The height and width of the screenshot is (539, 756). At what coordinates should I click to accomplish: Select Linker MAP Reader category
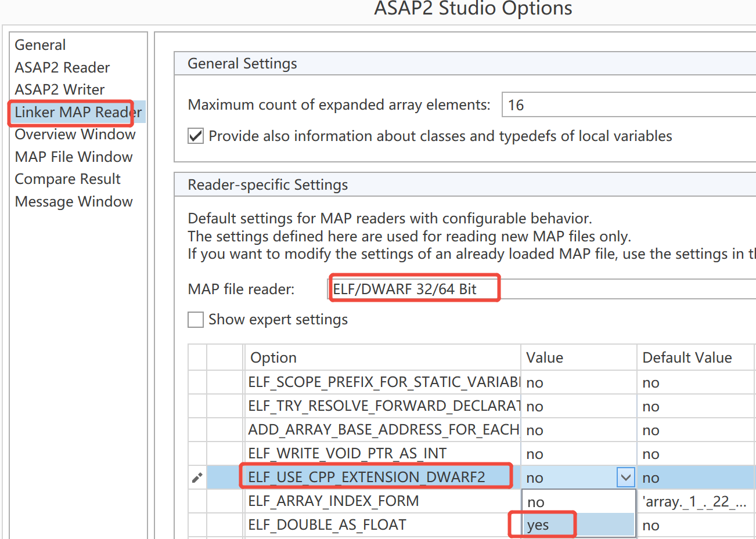coord(78,112)
